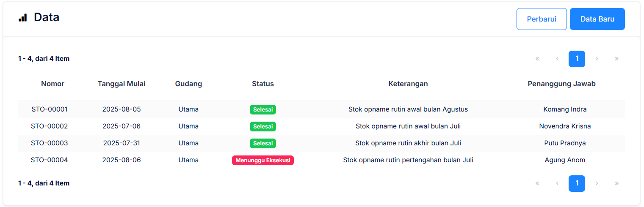This screenshot has height=207, width=644.
Task: Click previous page arrow in bottom pagination
Action: pos(557,183)
